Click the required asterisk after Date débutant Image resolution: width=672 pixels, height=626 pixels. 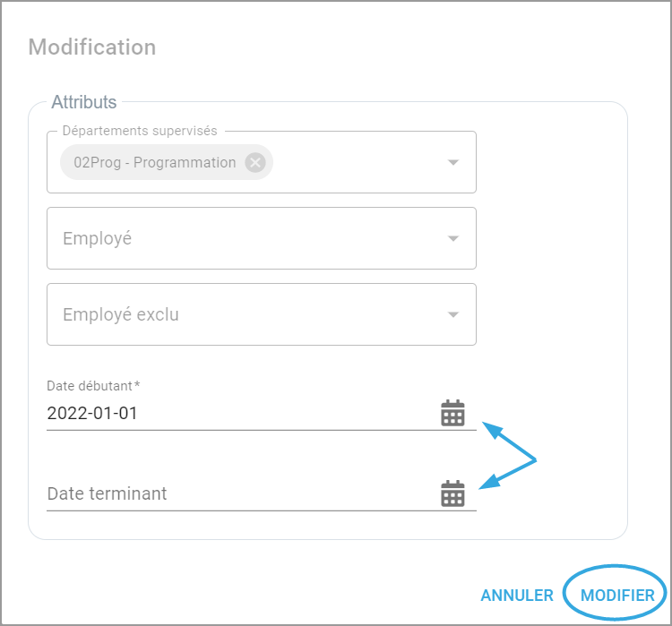(x=137, y=385)
